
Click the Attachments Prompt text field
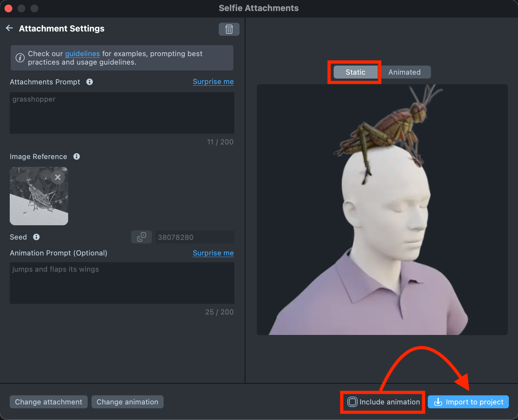[122, 113]
